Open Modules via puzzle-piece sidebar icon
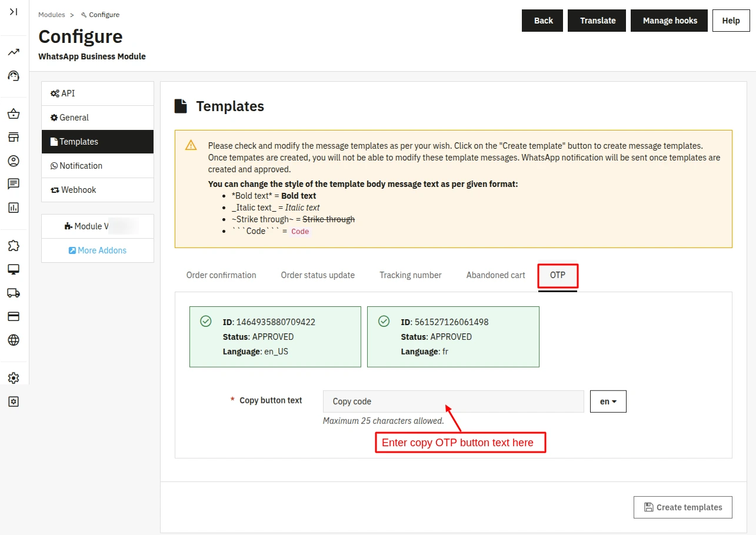The image size is (756, 535). pyautogui.click(x=14, y=246)
